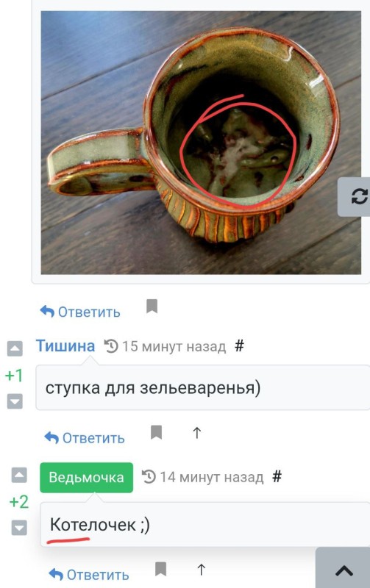Click the scroll-to-top chevron button
370x588 pixels.
[344, 569]
